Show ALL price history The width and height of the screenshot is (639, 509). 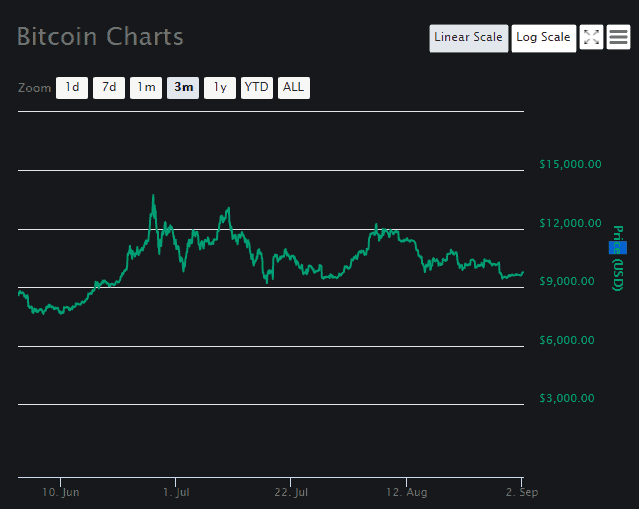(x=294, y=88)
